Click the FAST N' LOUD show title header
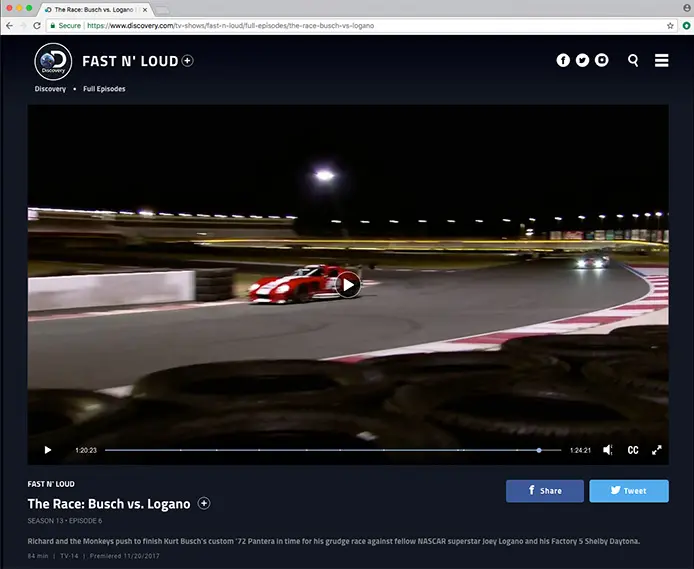Image resolution: width=694 pixels, height=569 pixels. [x=130, y=61]
